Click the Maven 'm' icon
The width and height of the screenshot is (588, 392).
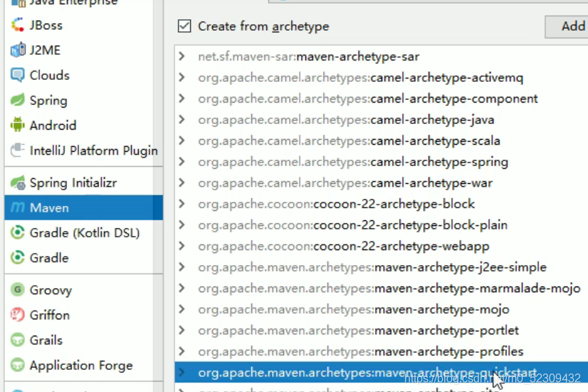[x=18, y=207]
